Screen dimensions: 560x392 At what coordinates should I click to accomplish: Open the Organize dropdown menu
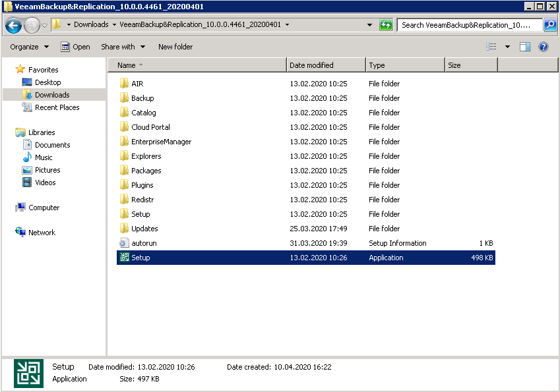[x=29, y=47]
